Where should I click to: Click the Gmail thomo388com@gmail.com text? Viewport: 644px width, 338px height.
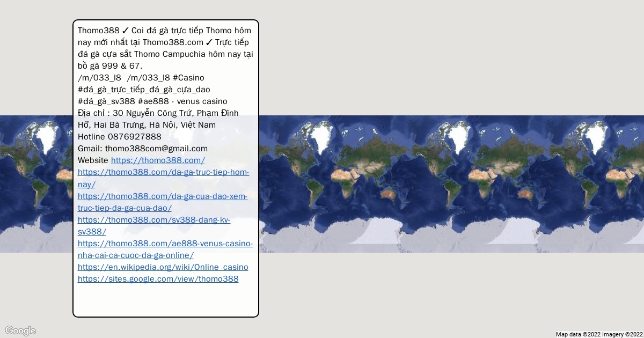coord(143,149)
